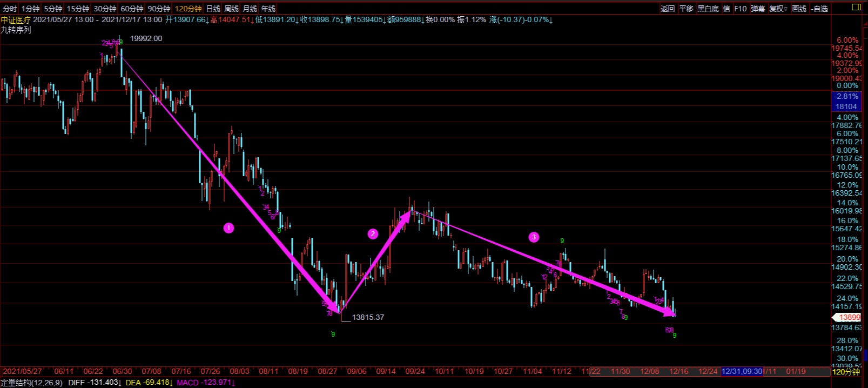Activate the 平移 pan tool
Screen dimensions: 868x388
(686, 9)
